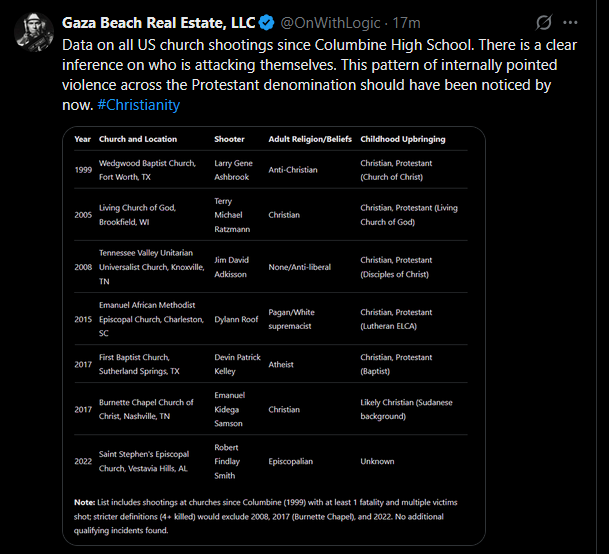Click the Adult Religion/Beliefs column header

[310, 139]
